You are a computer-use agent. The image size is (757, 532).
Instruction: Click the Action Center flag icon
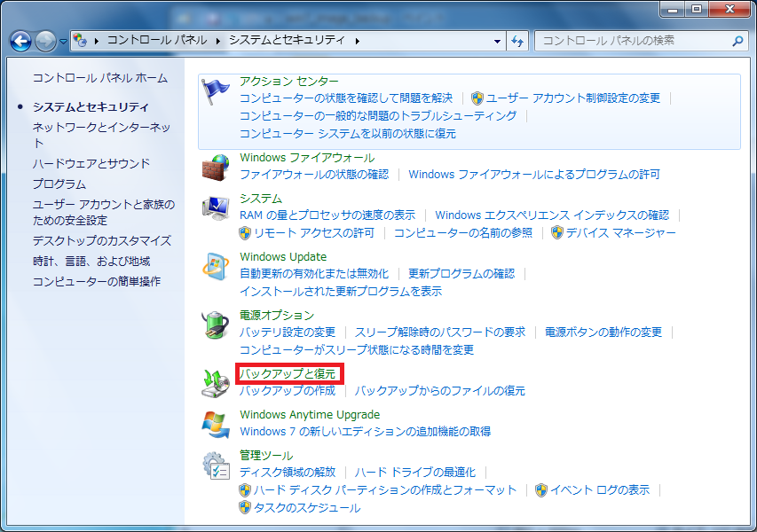215,91
